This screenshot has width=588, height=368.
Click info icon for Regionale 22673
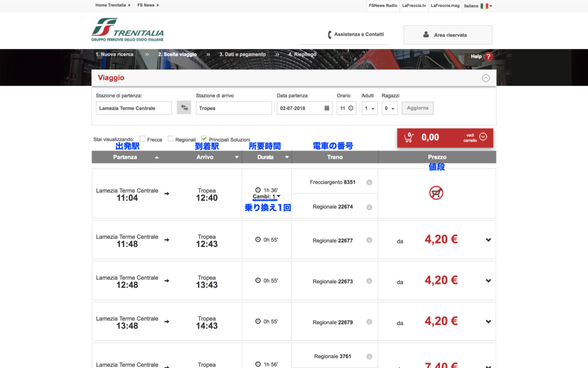[369, 281]
